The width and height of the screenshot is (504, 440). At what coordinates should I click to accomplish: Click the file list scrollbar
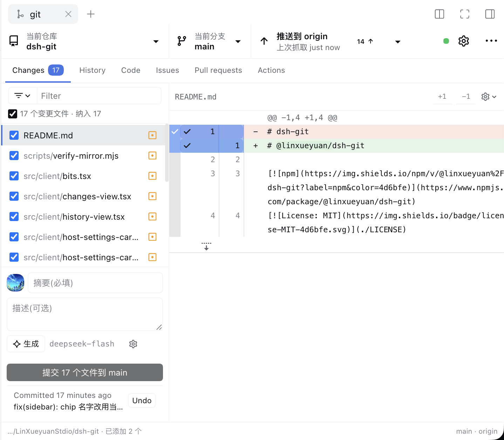pyautogui.click(x=167, y=153)
